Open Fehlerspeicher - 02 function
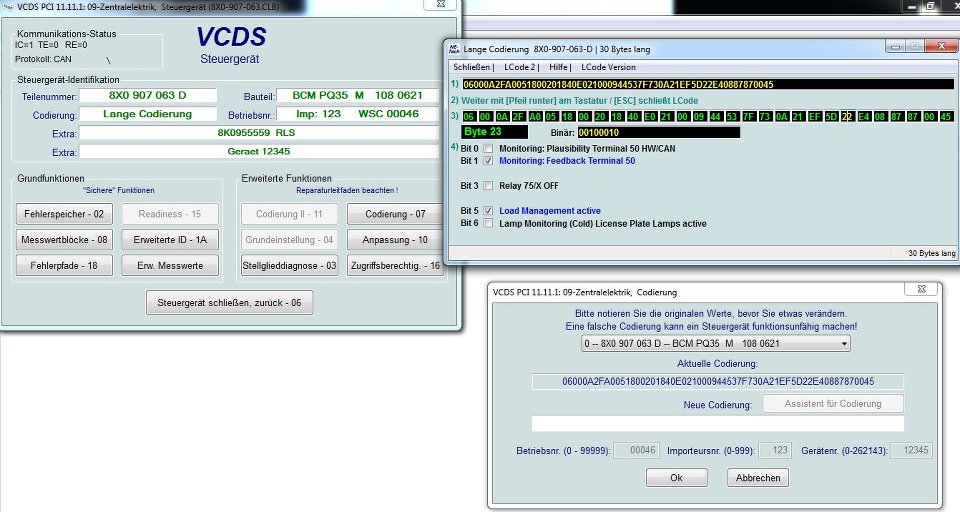Viewport: 960px width, 512px height. pyautogui.click(x=64, y=214)
